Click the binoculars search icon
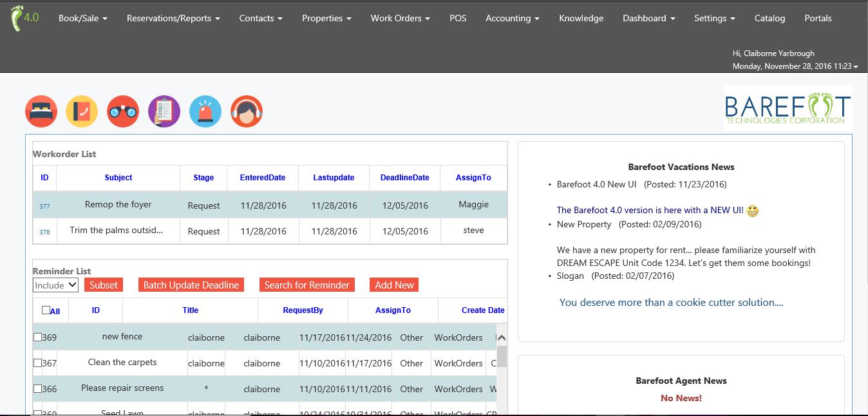This screenshot has height=416, width=868. pyautogui.click(x=123, y=111)
